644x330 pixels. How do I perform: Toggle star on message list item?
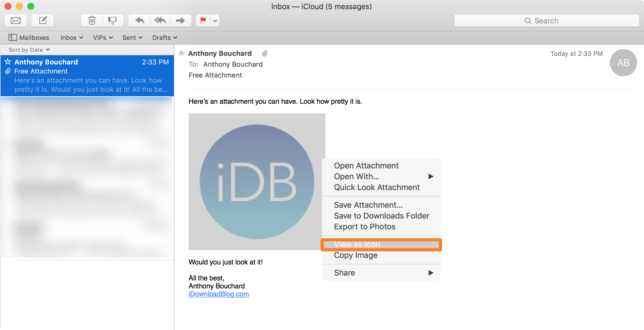pos(8,62)
